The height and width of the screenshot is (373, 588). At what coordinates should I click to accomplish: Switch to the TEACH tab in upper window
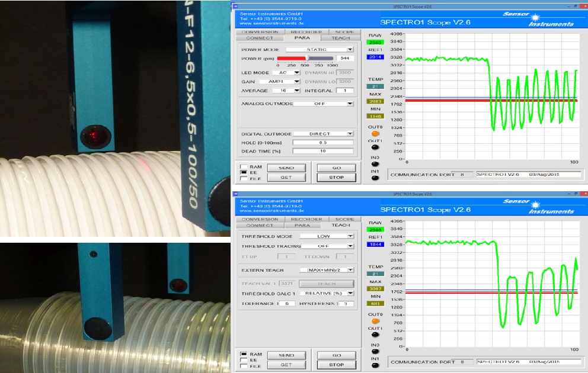point(340,38)
